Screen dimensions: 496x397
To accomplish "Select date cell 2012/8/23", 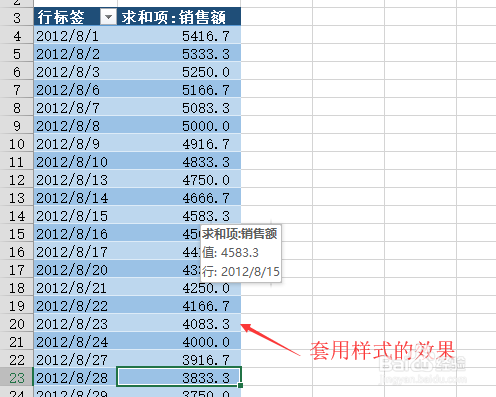I will 75,324.
